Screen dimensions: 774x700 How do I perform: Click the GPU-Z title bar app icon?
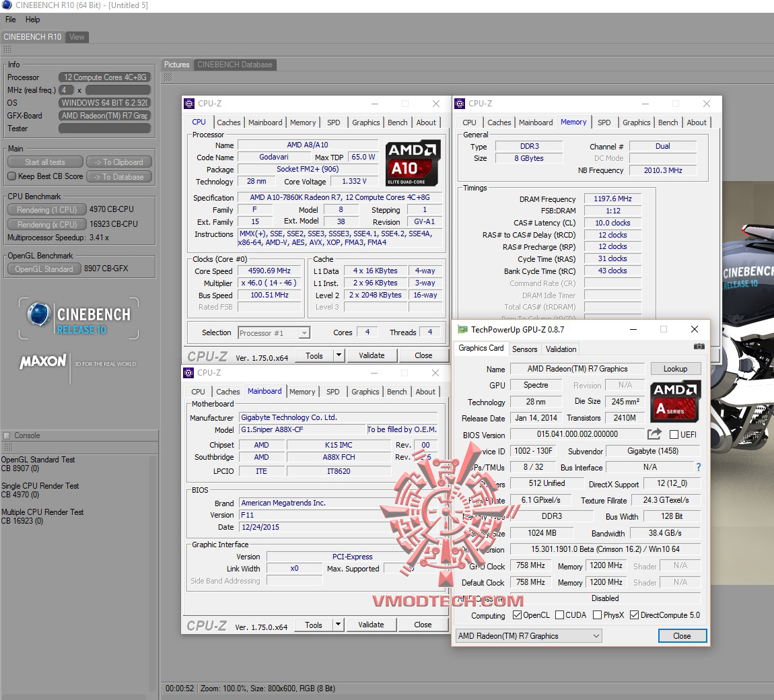coord(462,329)
